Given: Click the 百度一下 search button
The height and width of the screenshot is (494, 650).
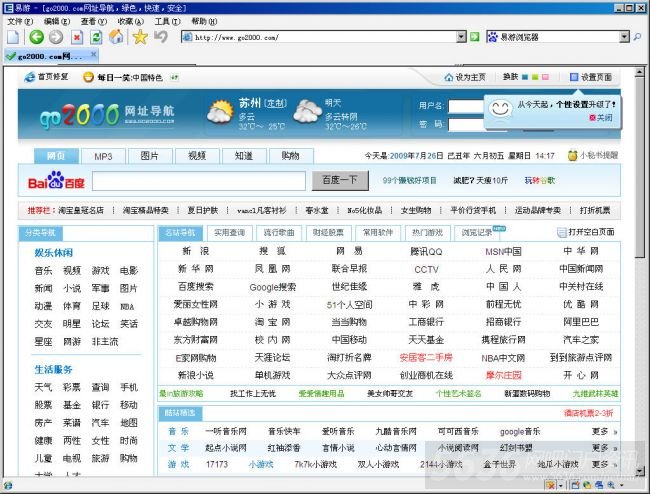Looking at the screenshot, I should (x=340, y=181).
